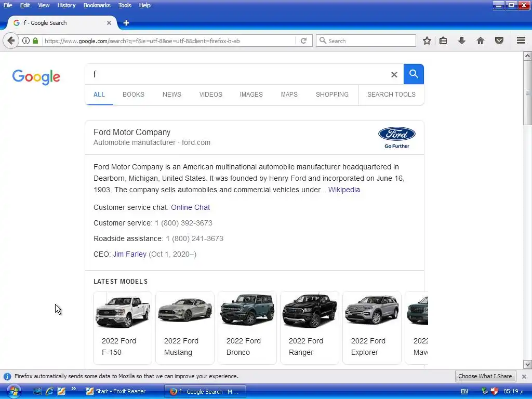Clear the Google search box with the X

pos(394,74)
